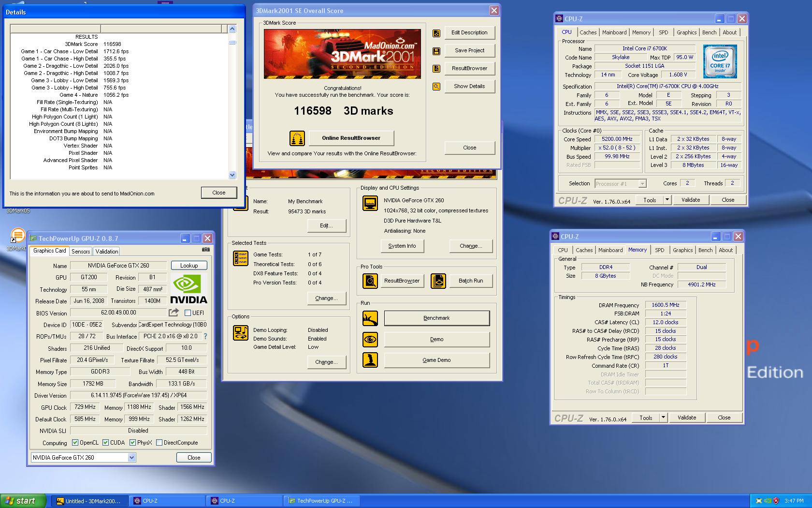The width and height of the screenshot is (812, 508).
Task: Click the bus interface question mark icon
Action: coord(205,336)
